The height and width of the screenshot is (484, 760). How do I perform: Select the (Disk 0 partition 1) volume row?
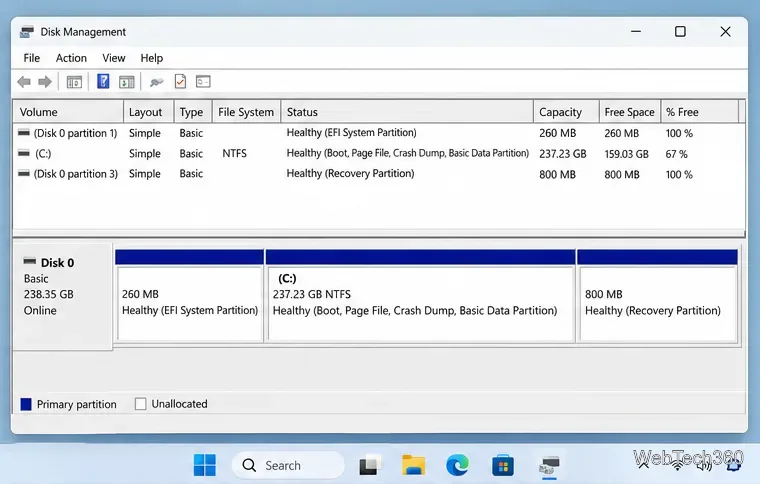point(379,133)
